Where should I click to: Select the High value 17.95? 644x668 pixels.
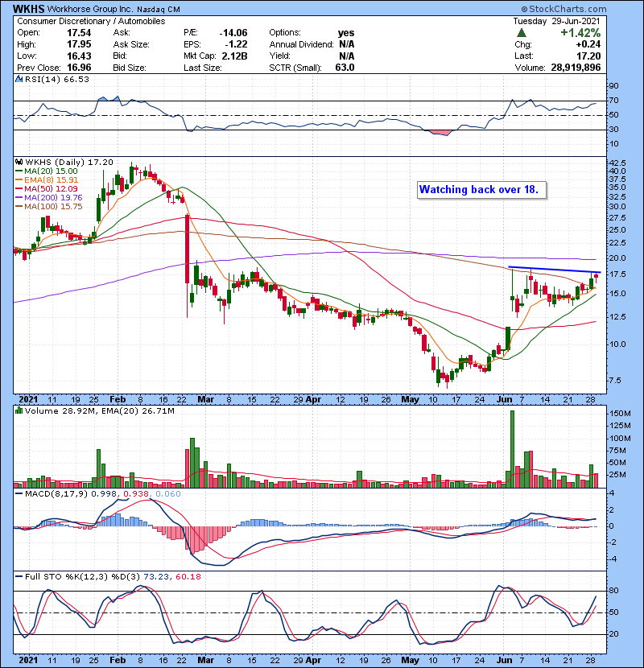79,44
